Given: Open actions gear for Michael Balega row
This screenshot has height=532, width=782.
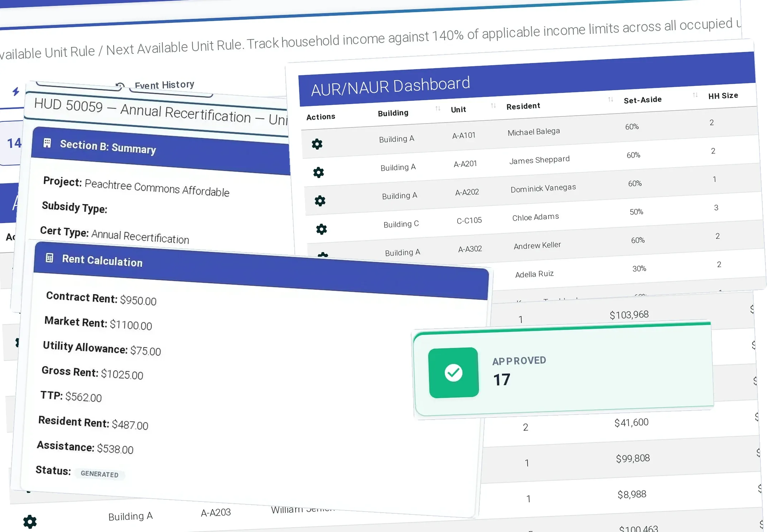Looking at the screenshot, I should 317,144.
